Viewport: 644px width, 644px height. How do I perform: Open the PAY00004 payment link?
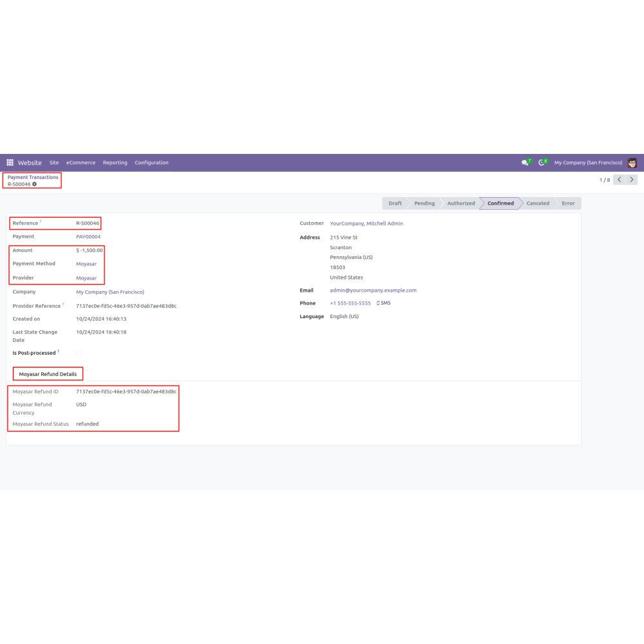[88, 236]
